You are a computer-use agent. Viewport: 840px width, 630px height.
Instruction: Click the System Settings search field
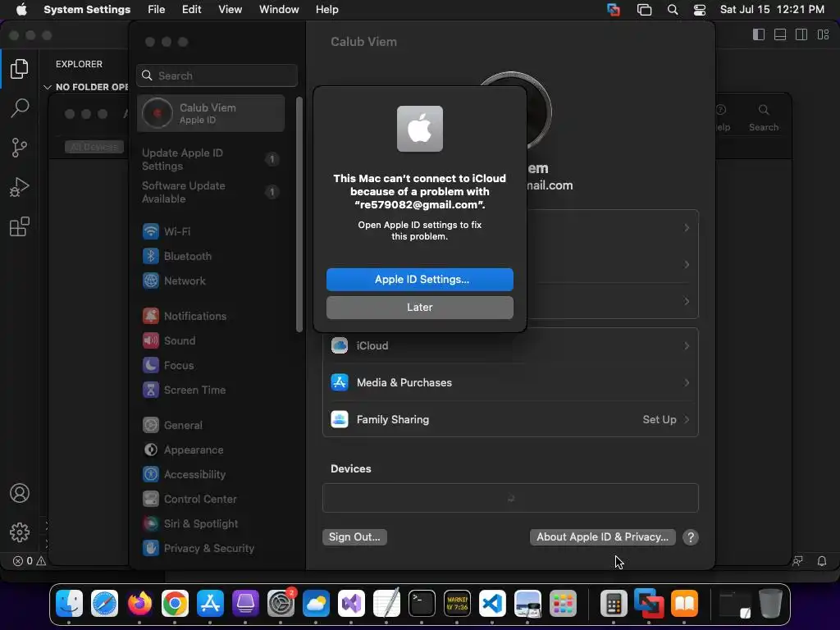pyautogui.click(x=217, y=75)
